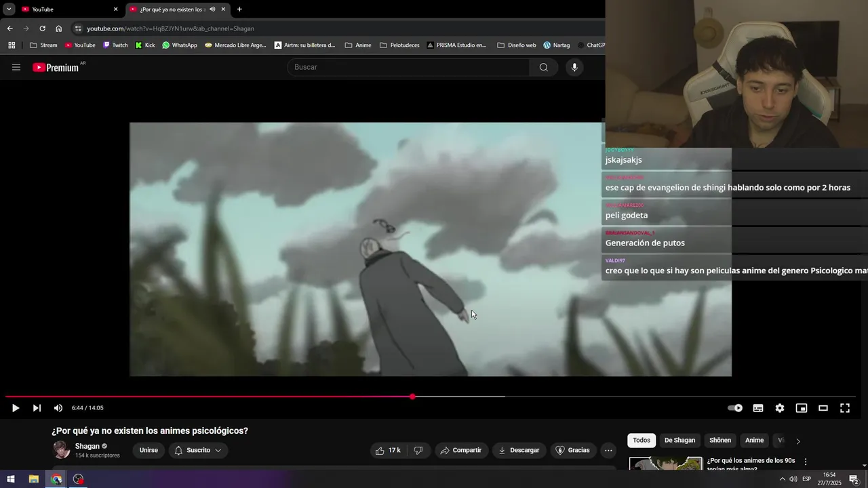Open more actions three-dot menu
This screenshot has width=868, height=488.
(608, 450)
